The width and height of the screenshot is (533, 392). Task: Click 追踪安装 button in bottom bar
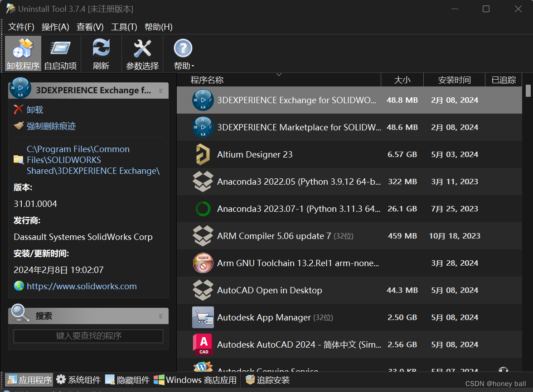coord(268,380)
